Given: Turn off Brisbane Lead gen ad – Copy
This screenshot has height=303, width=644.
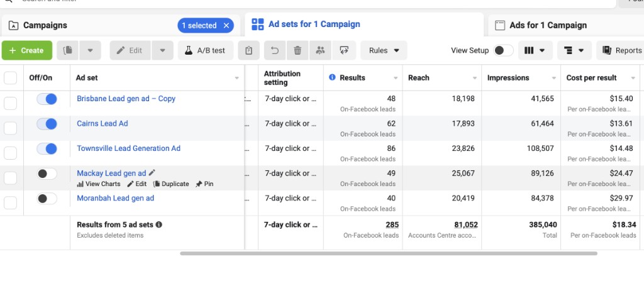Looking at the screenshot, I should 47,99.
